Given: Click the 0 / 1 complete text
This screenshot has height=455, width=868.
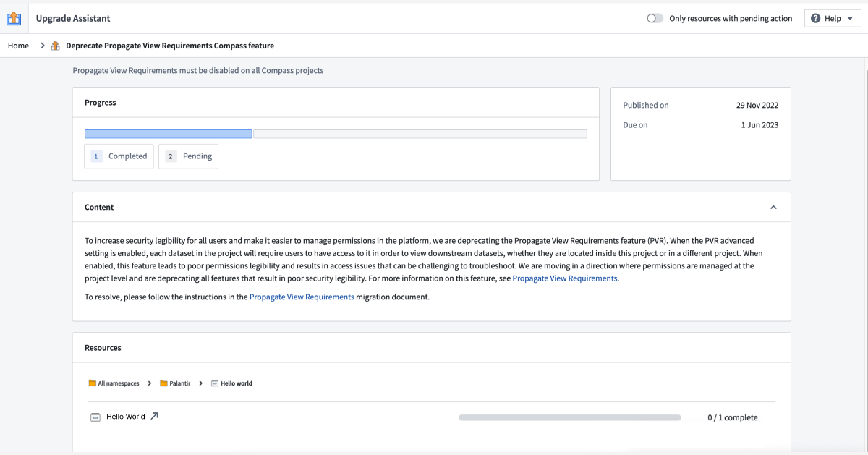Looking at the screenshot, I should [x=733, y=417].
